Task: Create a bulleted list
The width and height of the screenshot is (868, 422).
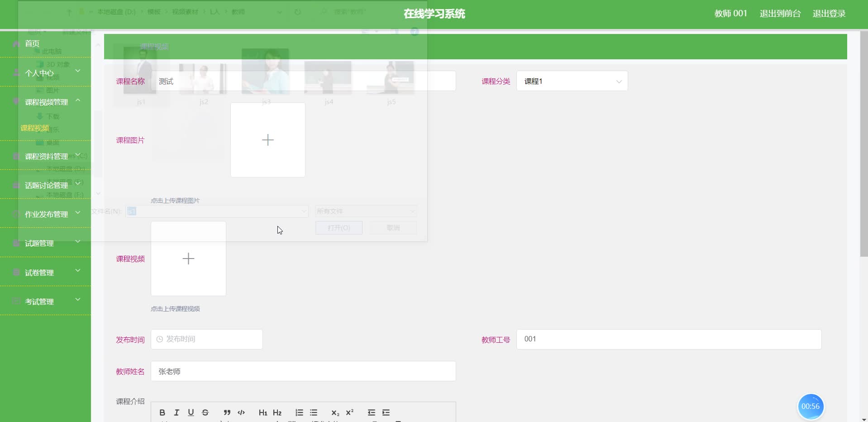Action: (x=314, y=412)
